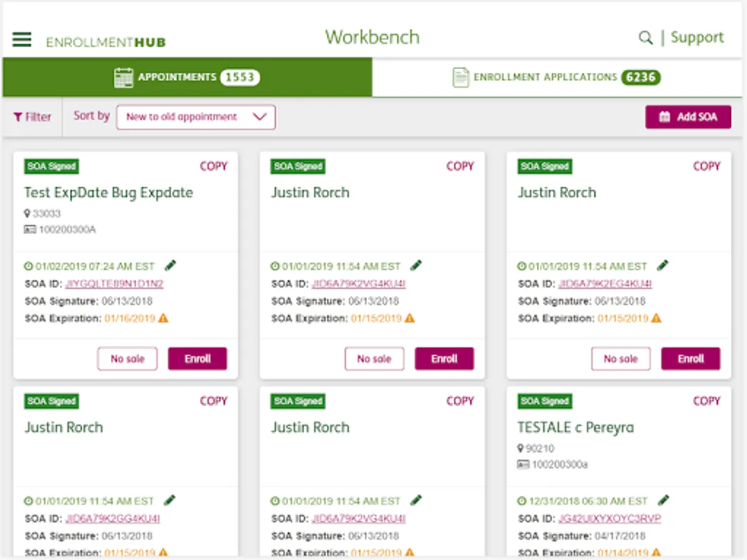The image size is (747, 560).
Task: Click the funnel icon beside Filter
Action: (18, 117)
